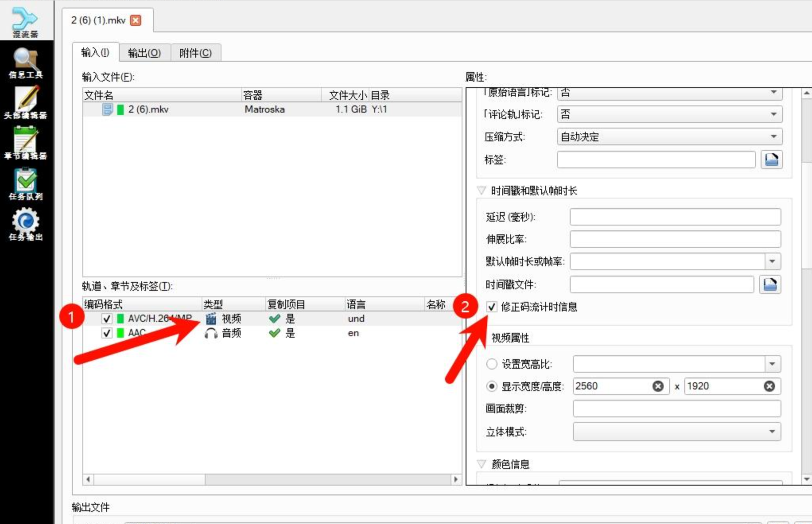Image resolution: width=812 pixels, height=524 pixels.
Task: Click the green color indicator of 2 (6).mkv
Action: (x=120, y=109)
